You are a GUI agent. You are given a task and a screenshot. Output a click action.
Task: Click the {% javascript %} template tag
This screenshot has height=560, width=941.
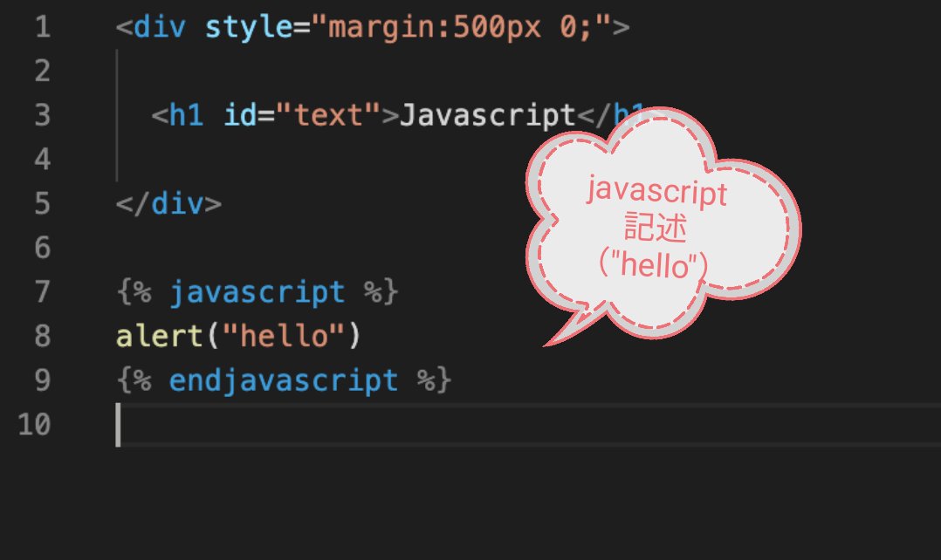pos(256,291)
